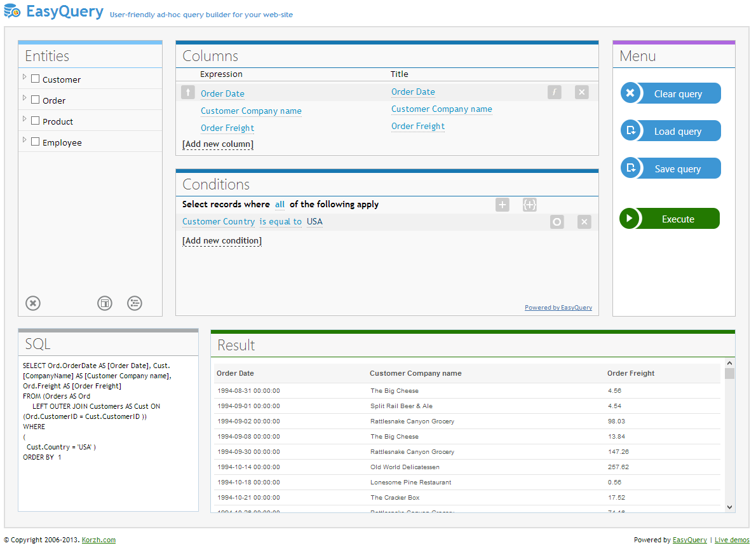Expand the Customer entity tree node
Screen dimensions: 756x548
(25, 78)
